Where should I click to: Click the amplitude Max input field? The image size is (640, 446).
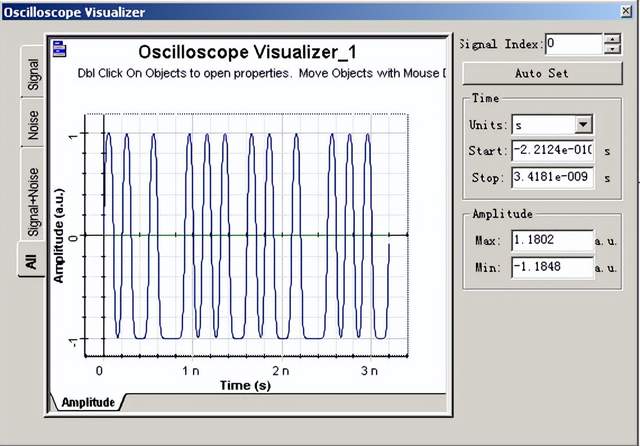(x=553, y=240)
